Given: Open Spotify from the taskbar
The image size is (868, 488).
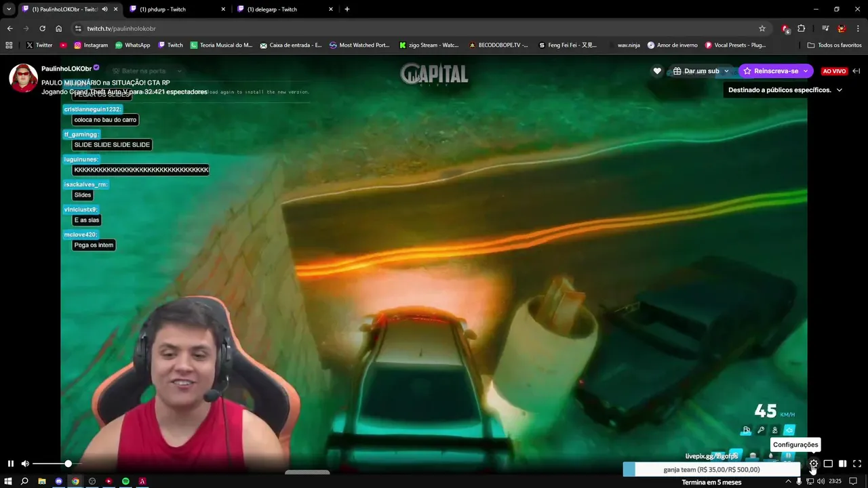Looking at the screenshot, I should coord(125,481).
